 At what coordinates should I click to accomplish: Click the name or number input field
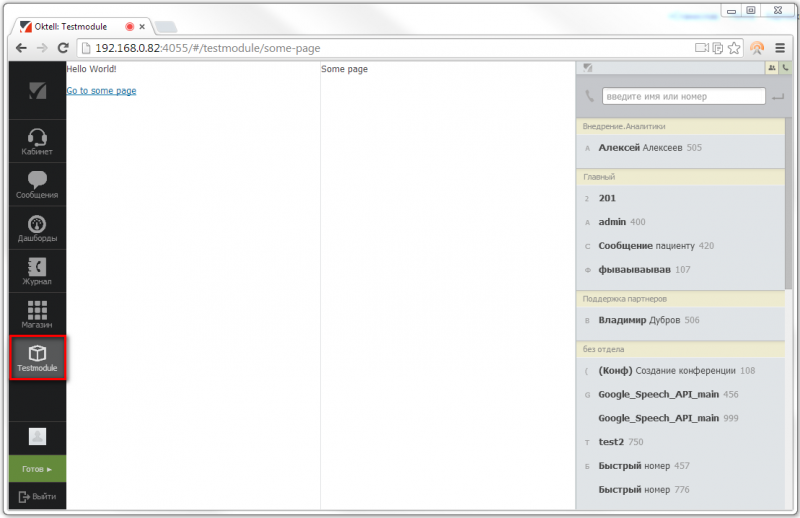pyautogui.click(x=683, y=96)
